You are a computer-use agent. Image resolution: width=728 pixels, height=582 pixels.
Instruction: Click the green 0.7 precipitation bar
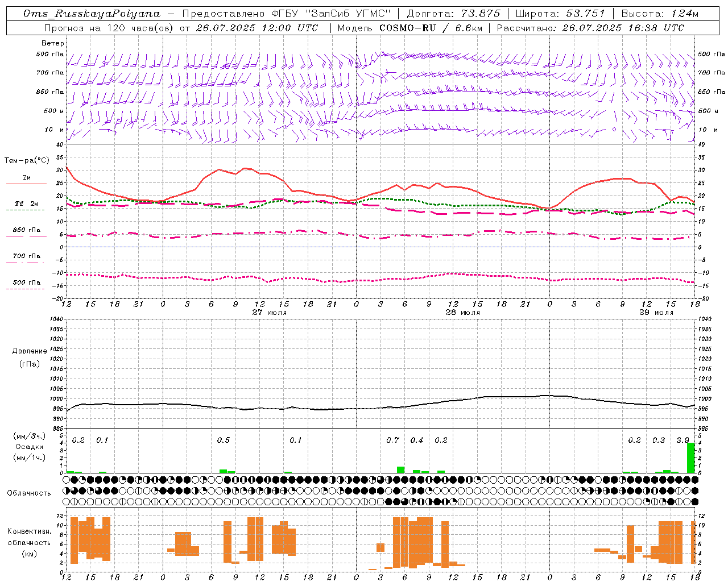click(401, 469)
